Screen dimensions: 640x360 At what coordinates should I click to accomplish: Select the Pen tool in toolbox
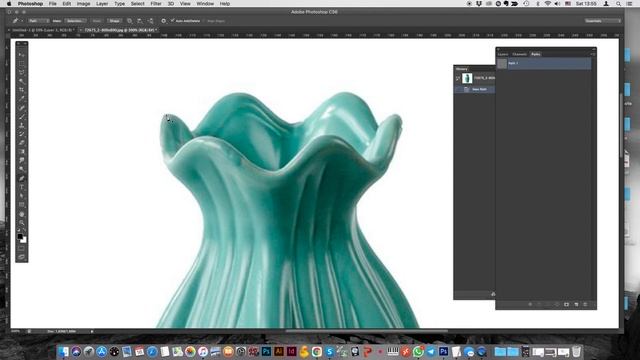22,178
